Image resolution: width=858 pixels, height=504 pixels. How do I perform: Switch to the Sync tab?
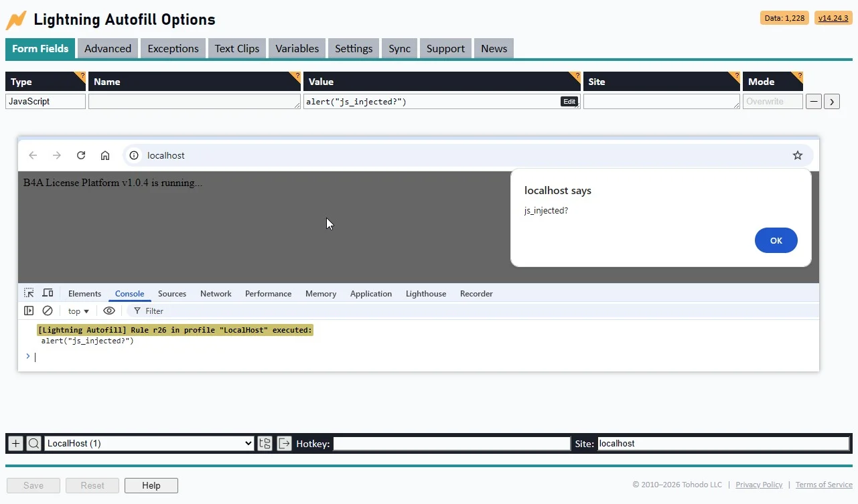(x=400, y=48)
